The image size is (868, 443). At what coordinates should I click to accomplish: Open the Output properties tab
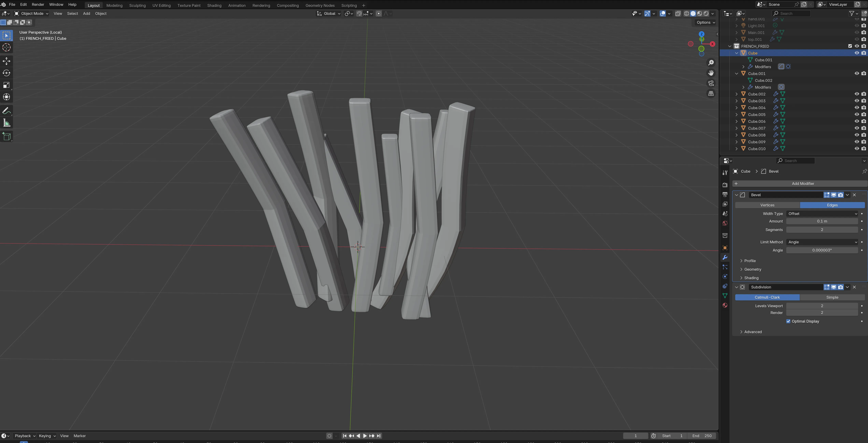coord(725,195)
